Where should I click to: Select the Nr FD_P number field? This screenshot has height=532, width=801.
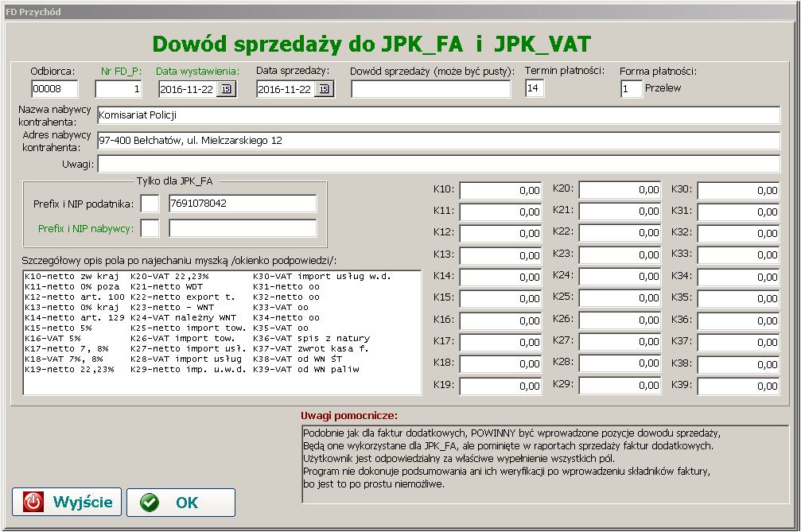tap(119, 89)
